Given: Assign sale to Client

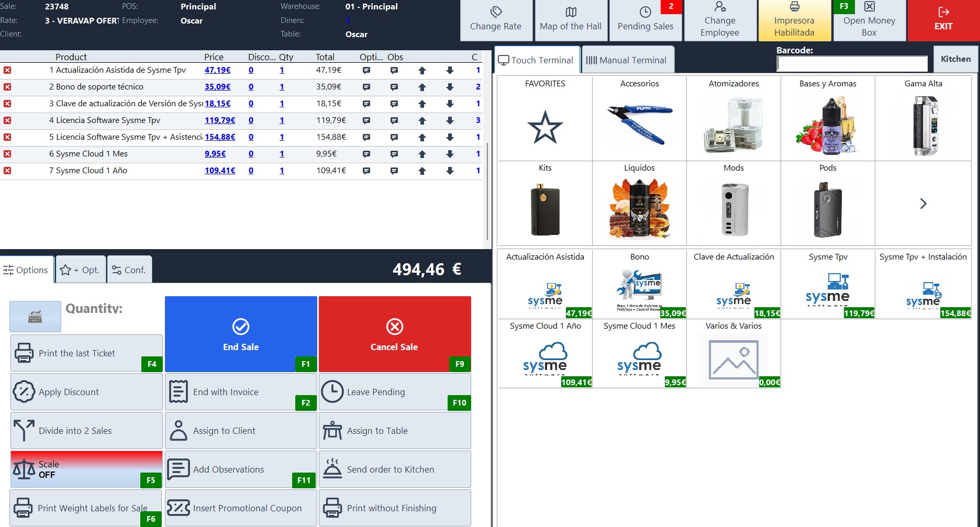Looking at the screenshot, I should [x=241, y=431].
